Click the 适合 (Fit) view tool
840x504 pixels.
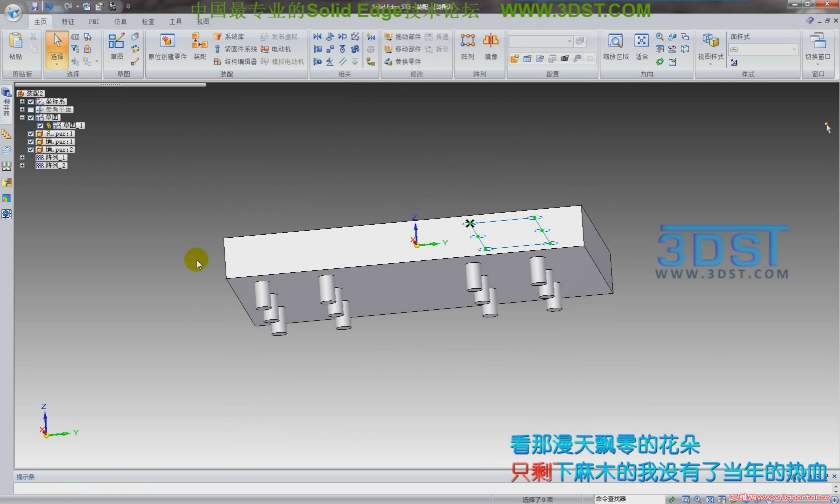(641, 47)
